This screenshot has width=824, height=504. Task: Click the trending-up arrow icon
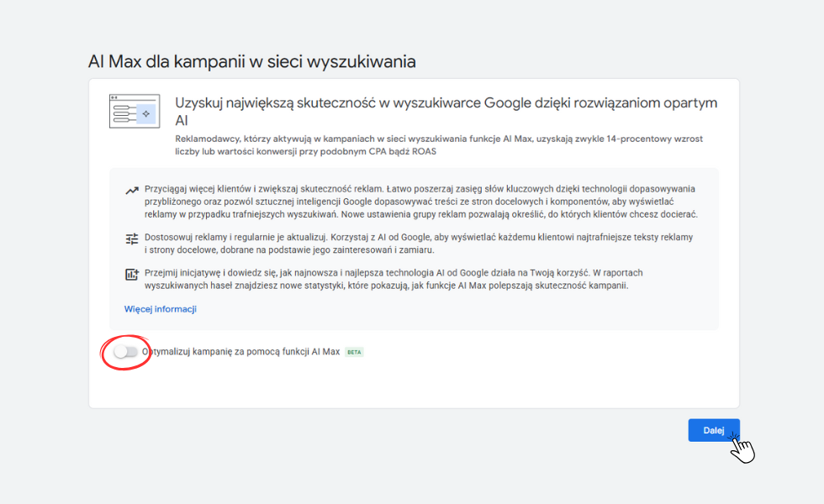point(131,191)
